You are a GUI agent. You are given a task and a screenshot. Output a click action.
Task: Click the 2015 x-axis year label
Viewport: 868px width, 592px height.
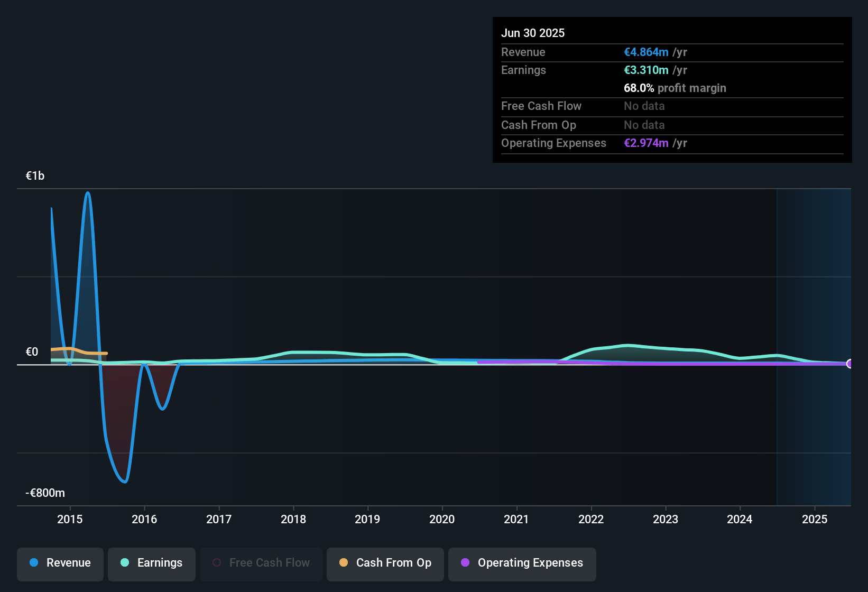click(70, 520)
